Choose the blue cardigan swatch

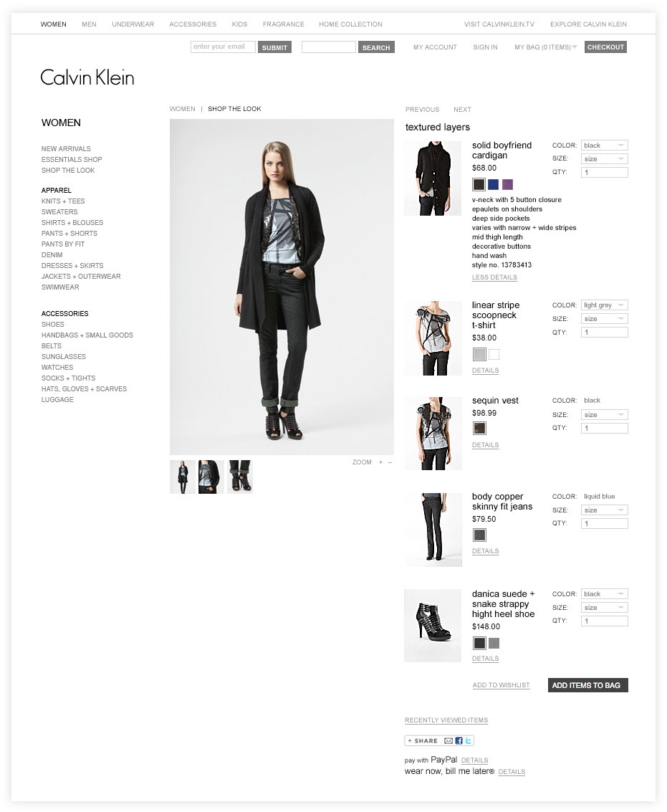point(493,184)
